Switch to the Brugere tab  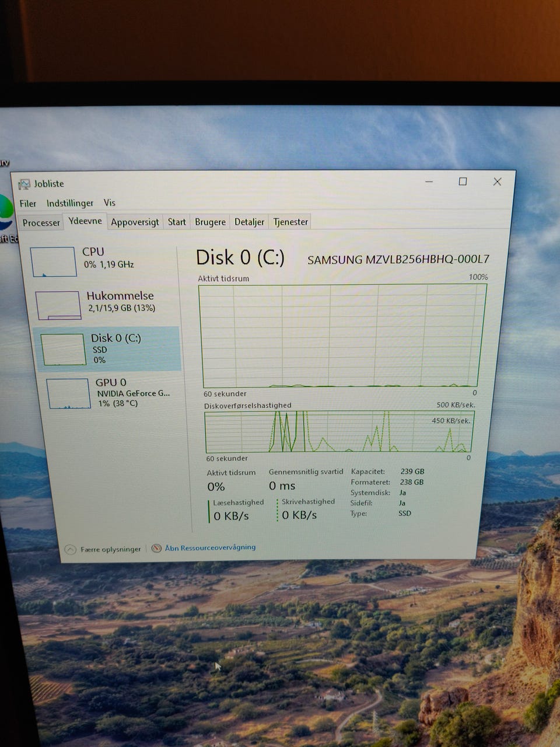210,222
